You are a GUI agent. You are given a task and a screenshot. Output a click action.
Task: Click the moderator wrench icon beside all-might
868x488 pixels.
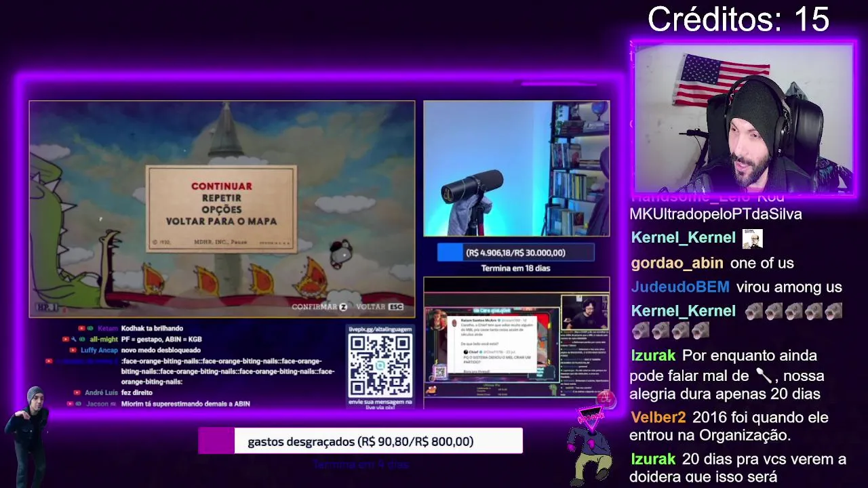[74, 339]
